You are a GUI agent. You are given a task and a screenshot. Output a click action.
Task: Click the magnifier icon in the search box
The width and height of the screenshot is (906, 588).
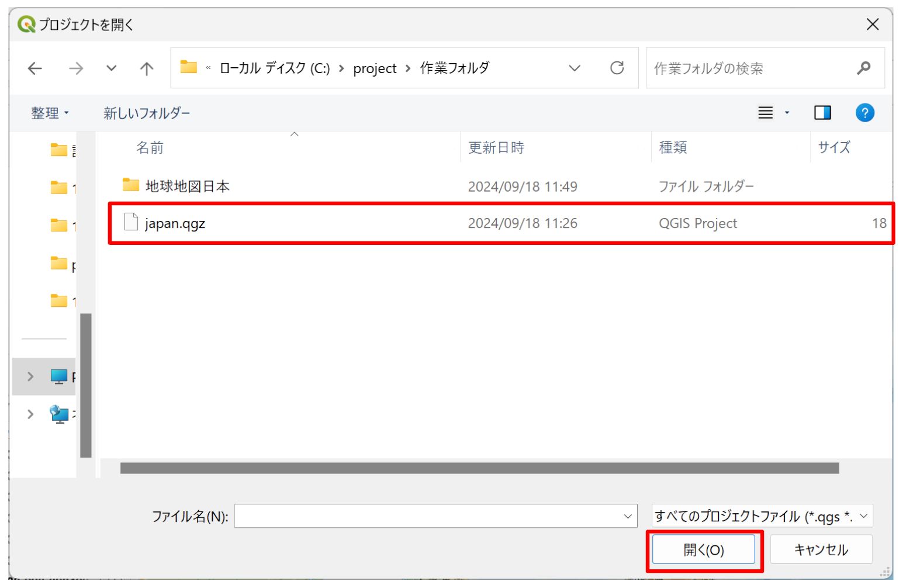(x=863, y=68)
